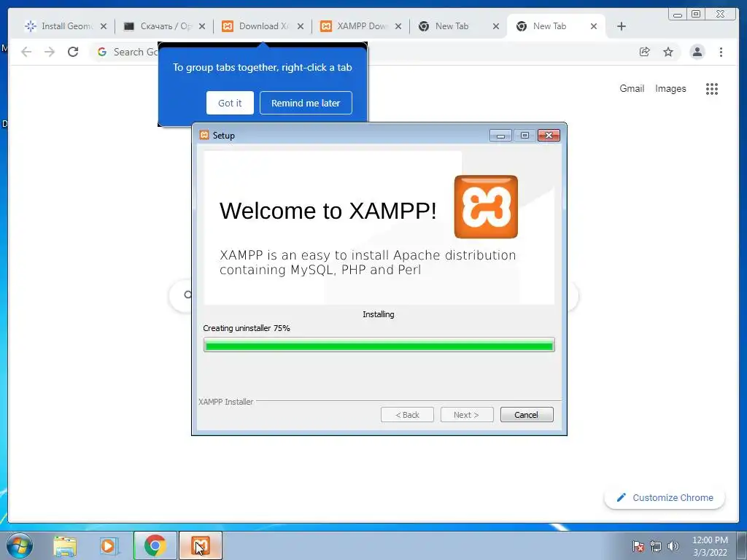This screenshot has height=560, width=747.
Task: Close the Download XAMPP tab
Action: point(300,26)
